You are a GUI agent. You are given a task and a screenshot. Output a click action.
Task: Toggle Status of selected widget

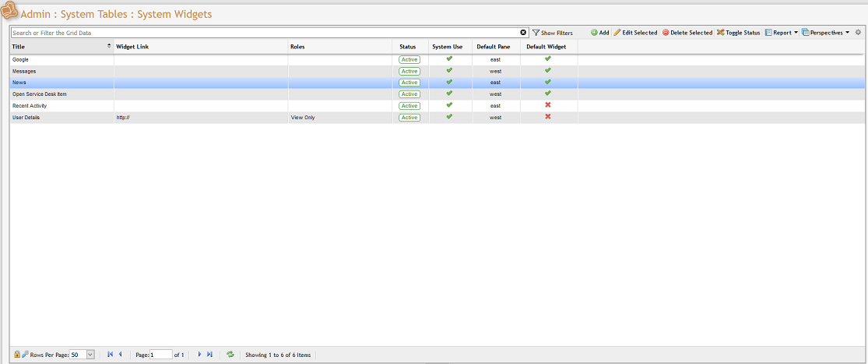point(738,33)
